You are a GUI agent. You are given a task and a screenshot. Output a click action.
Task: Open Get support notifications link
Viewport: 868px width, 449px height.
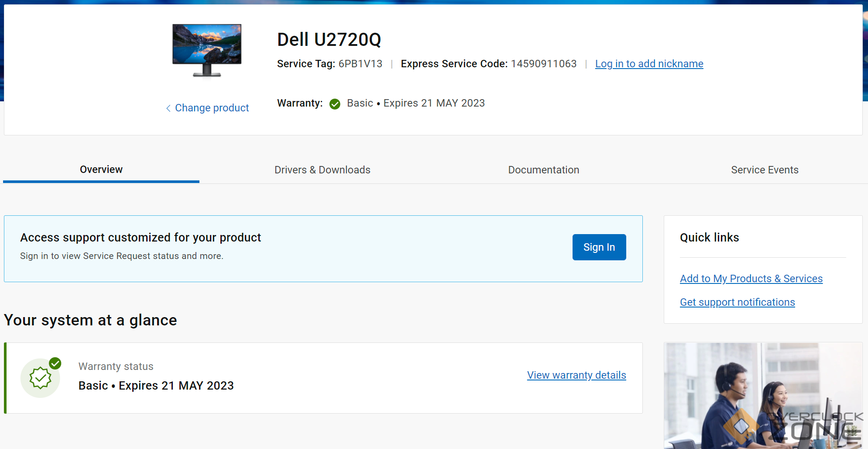tap(737, 302)
